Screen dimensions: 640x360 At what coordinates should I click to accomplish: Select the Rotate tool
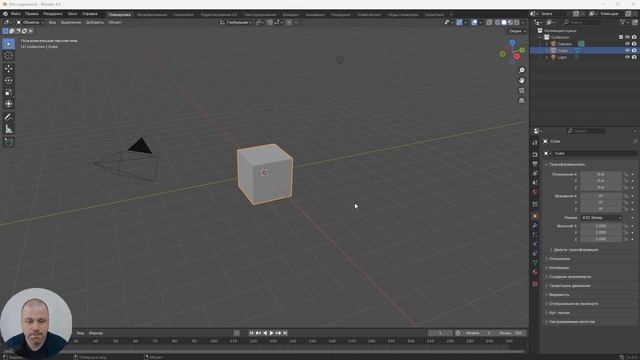(x=9, y=80)
